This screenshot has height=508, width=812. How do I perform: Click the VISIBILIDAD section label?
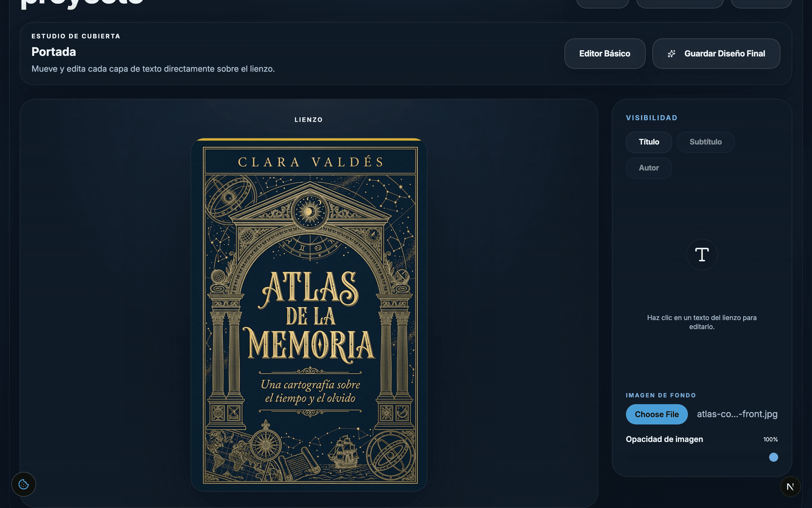[652, 118]
